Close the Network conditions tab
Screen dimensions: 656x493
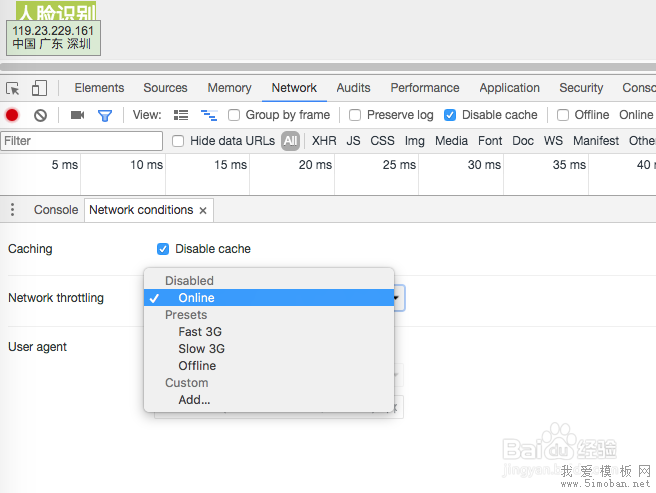click(203, 211)
